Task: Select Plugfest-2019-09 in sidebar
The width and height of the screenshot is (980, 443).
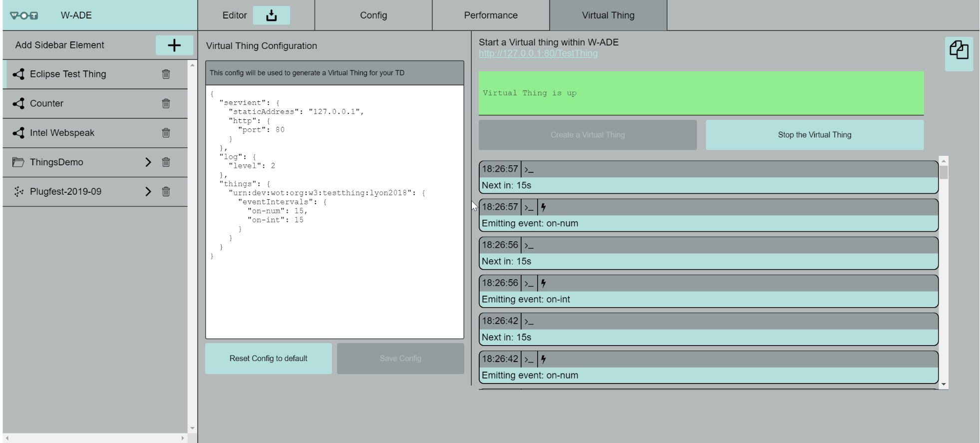Action: (x=95, y=192)
